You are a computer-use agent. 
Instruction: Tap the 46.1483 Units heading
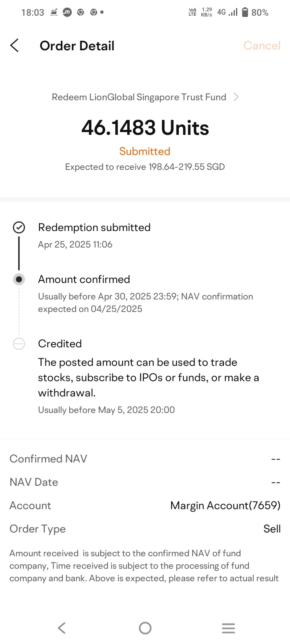(145, 128)
